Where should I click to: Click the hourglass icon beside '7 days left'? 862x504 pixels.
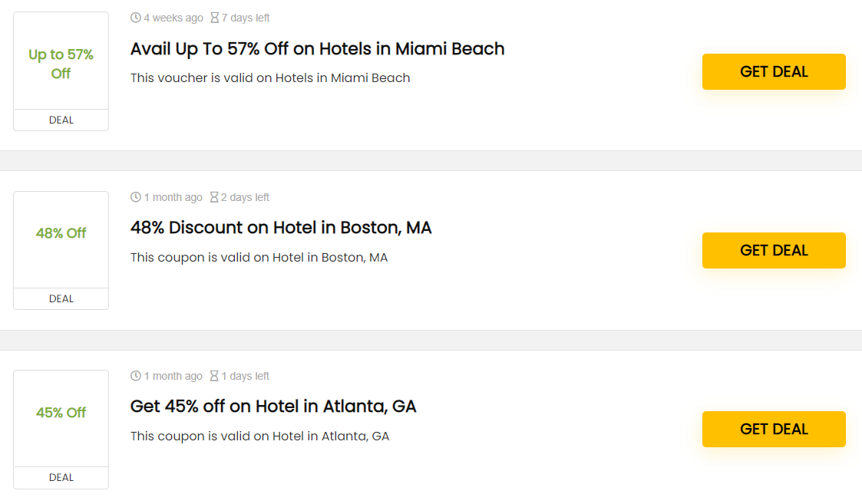tap(215, 18)
